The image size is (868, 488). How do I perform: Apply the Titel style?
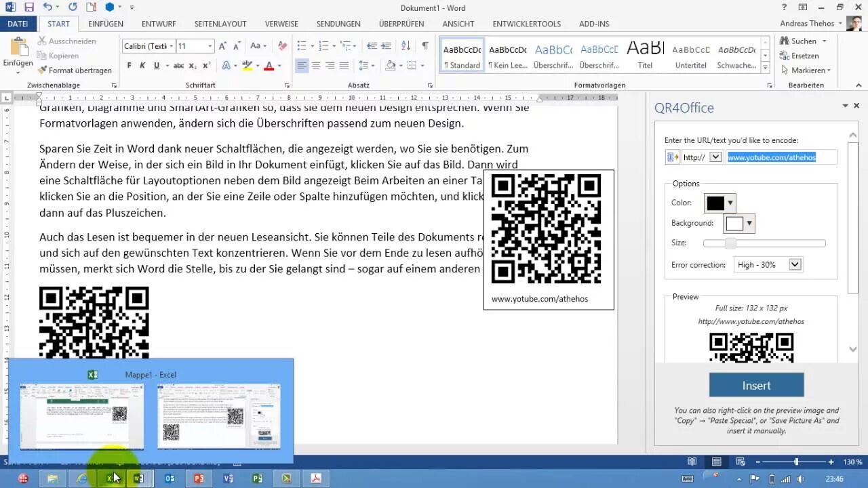click(645, 55)
